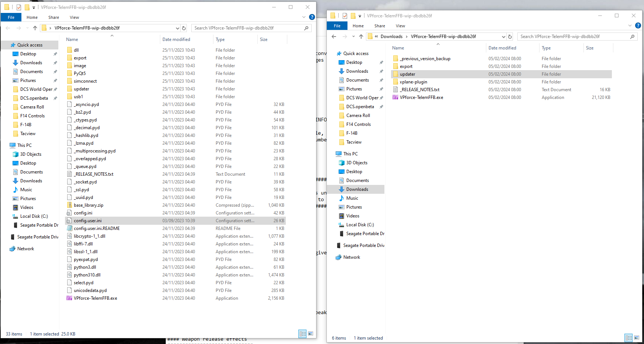Screen dimensions: 644x344
Task: Open Help in the left Explorer window
Action: pyautogui.click(x=312, y=17)
